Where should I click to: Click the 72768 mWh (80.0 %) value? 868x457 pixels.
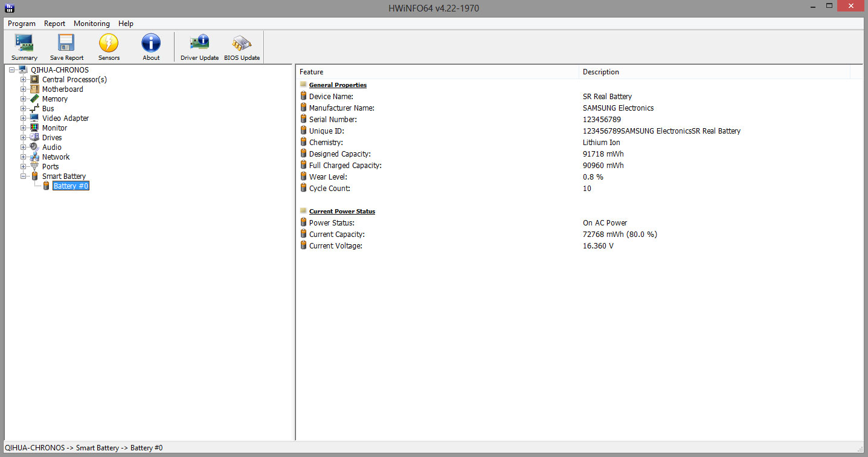point(620,235)
